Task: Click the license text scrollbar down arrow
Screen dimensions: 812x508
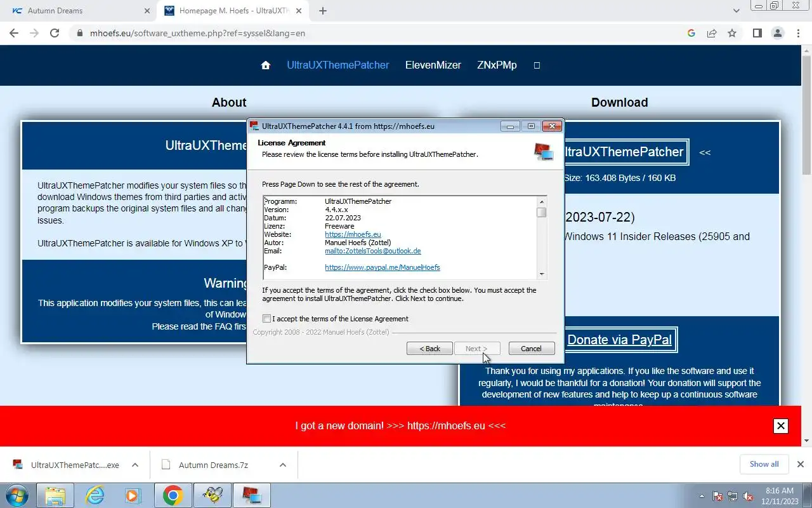Action: (542, 274)
